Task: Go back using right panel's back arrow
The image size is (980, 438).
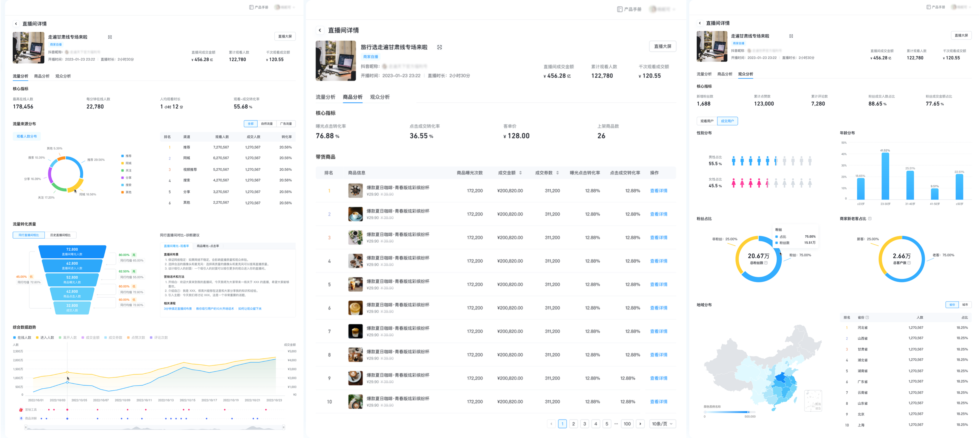Action: coord(700,23)
